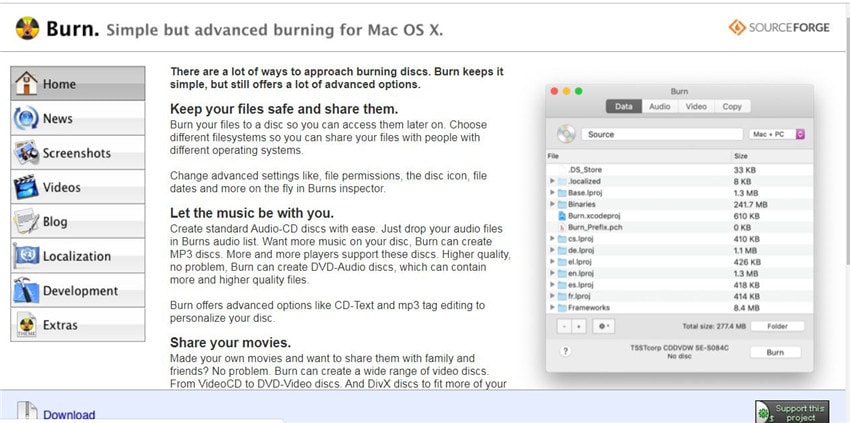
Task: Click the Support this project button
Action: pyautogui.click(x=792, y=412)
